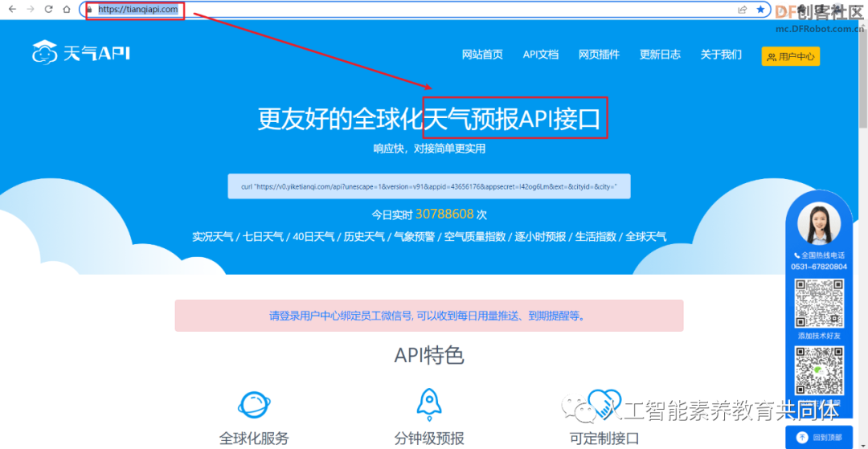Screen dimensions: 868x449
Task: Click the address bar URL tianqiapi.com
Action: (x=138, y=10)
